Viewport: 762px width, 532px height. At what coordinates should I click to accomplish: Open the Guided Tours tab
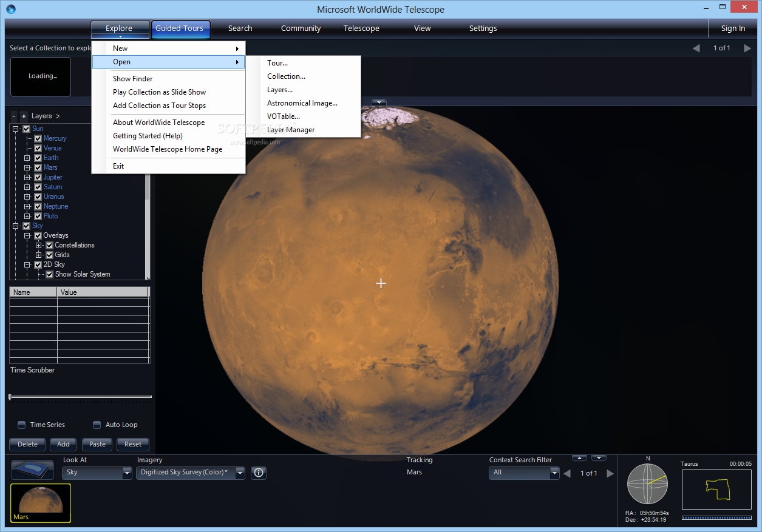[x=180, y=29]
